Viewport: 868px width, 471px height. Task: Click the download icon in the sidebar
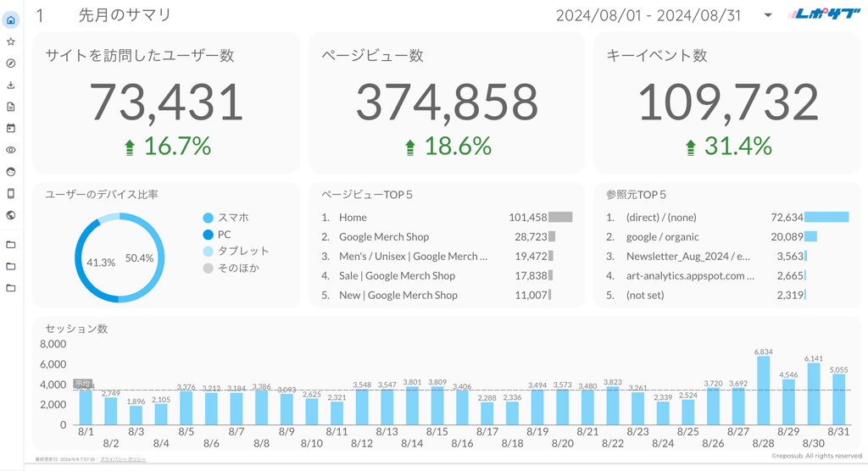click(x=11, y=85)
